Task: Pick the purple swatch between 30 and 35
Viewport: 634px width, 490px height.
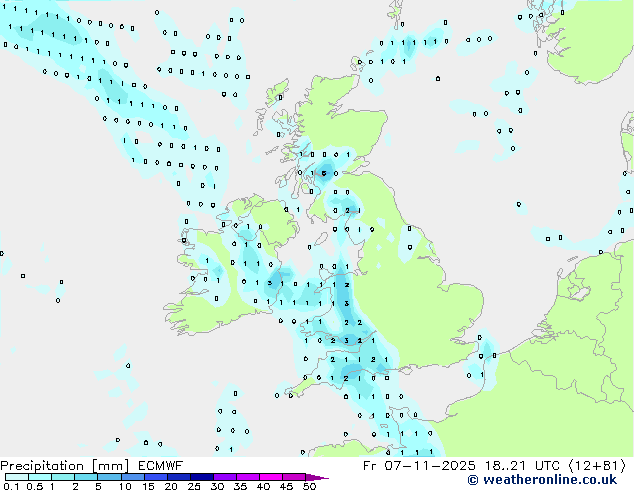Action: [x=225, y=477]
